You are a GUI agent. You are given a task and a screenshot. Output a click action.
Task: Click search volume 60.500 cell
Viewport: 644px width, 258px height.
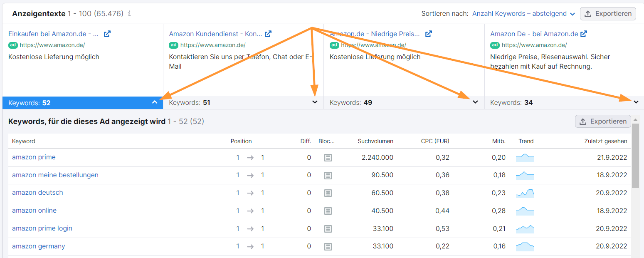(x=382, y=193)
